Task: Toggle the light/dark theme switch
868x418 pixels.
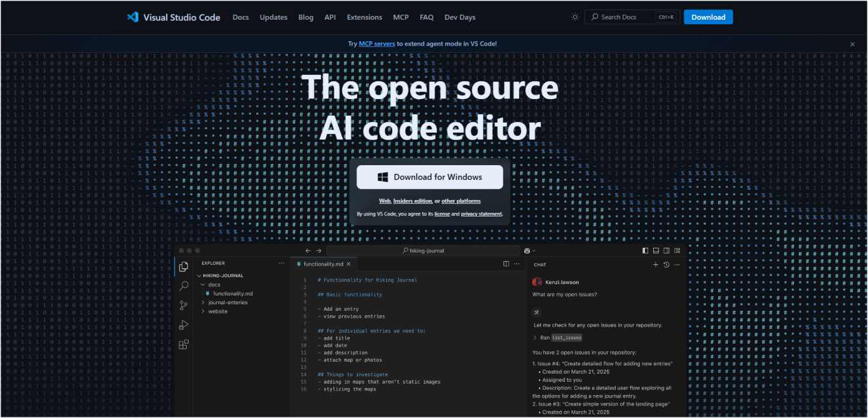Action: pos(575,17)
